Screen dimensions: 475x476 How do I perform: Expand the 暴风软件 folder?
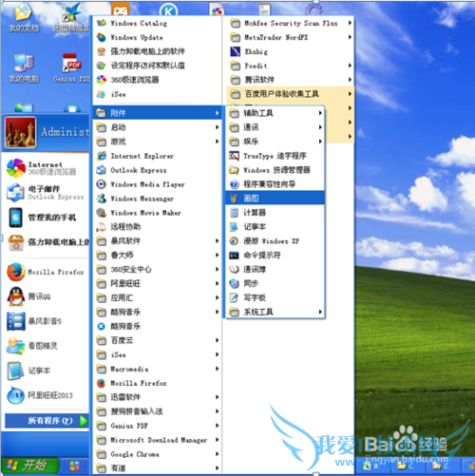click(x=158, y=241)
